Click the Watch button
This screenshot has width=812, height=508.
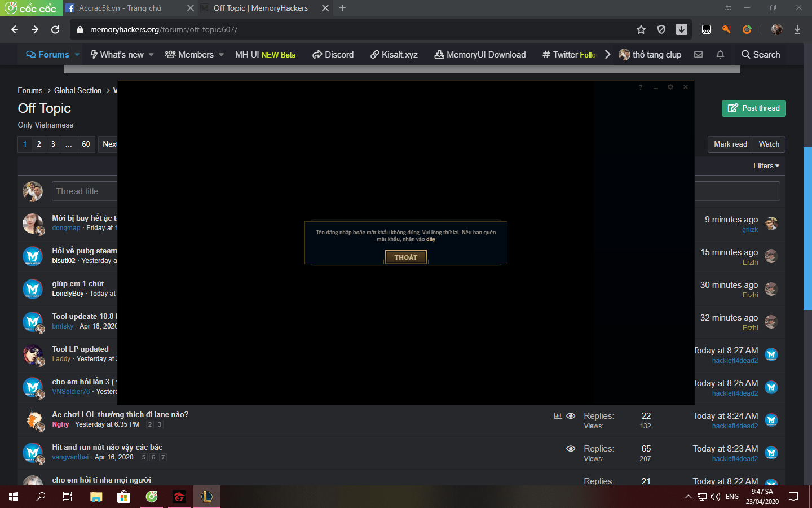click(769, 144)
